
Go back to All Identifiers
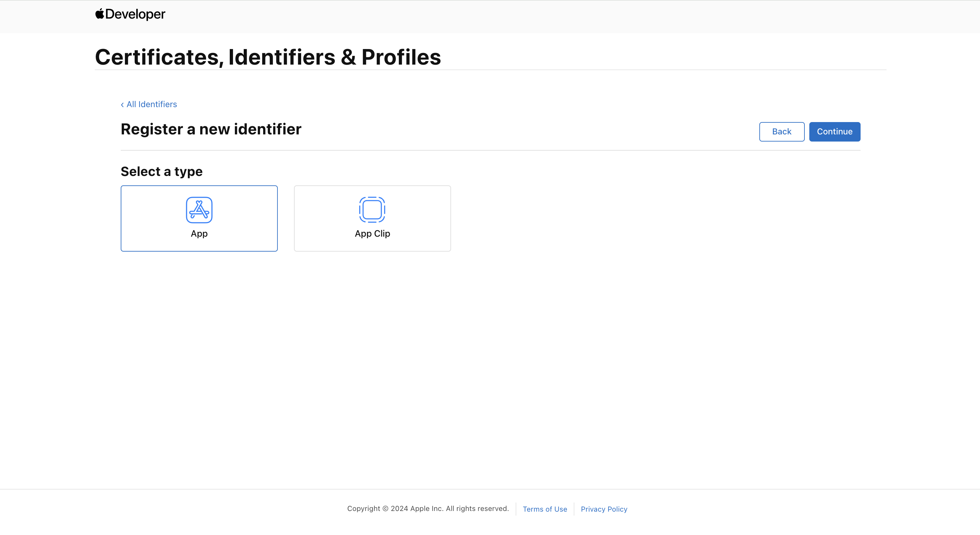pos(152,104)
